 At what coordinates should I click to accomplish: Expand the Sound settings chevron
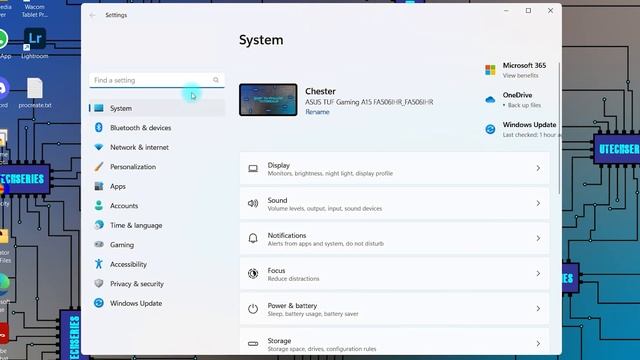pyautogui.click(x=538, y=203)
